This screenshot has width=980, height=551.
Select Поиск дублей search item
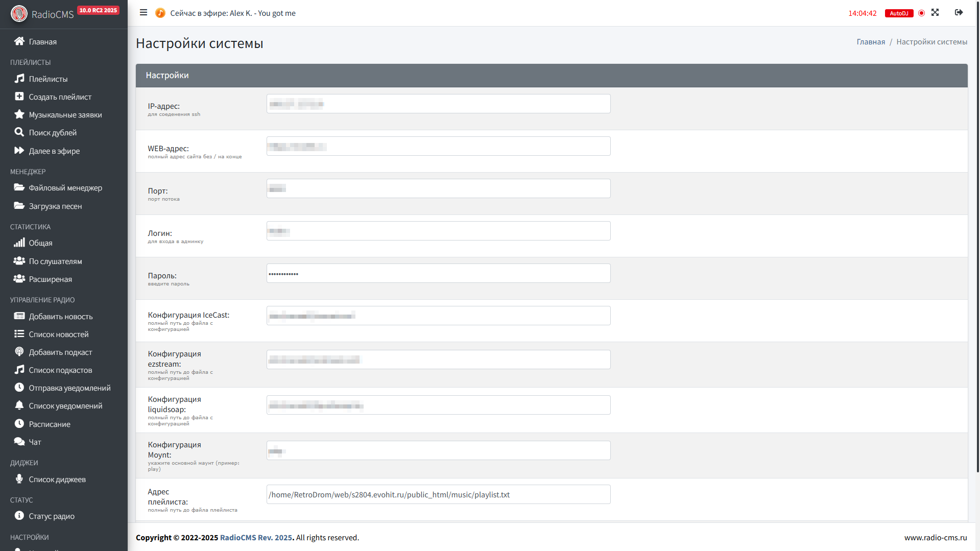click(x=53, y=133)
